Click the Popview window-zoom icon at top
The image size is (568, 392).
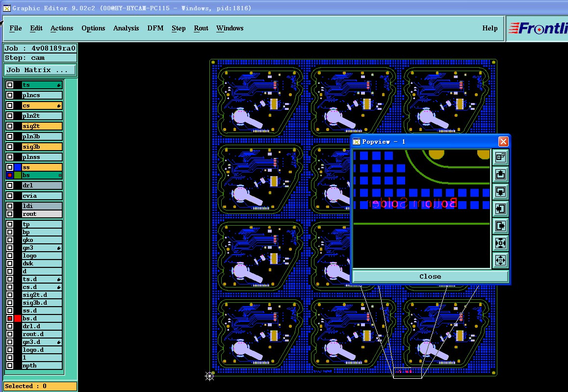(500, 157)
